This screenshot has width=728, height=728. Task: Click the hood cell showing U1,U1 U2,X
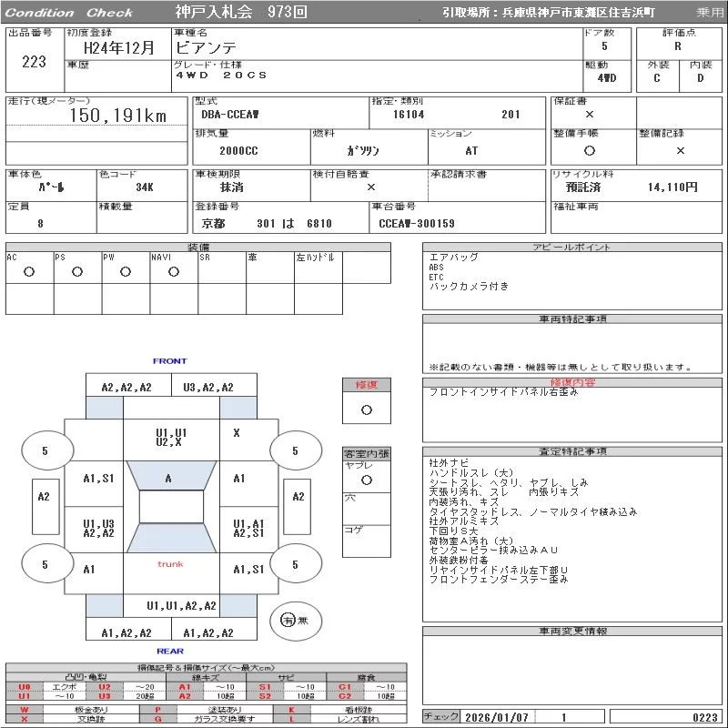pos(171,437)
